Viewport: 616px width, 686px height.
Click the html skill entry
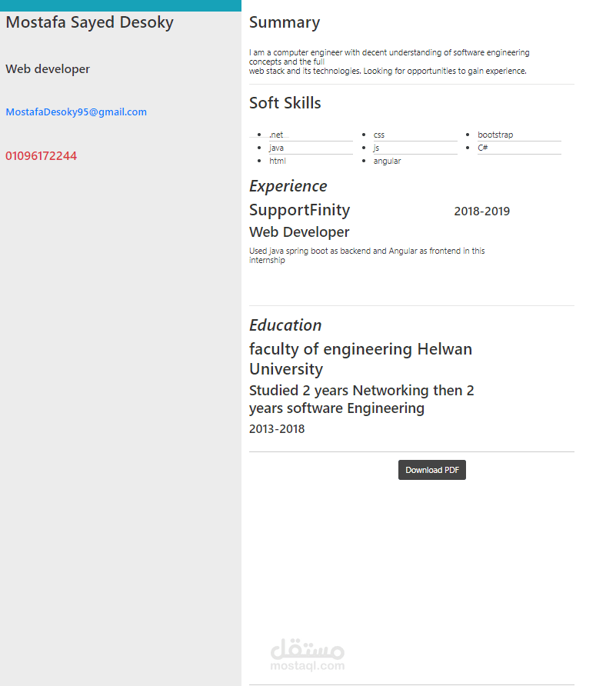coord(277,161)
